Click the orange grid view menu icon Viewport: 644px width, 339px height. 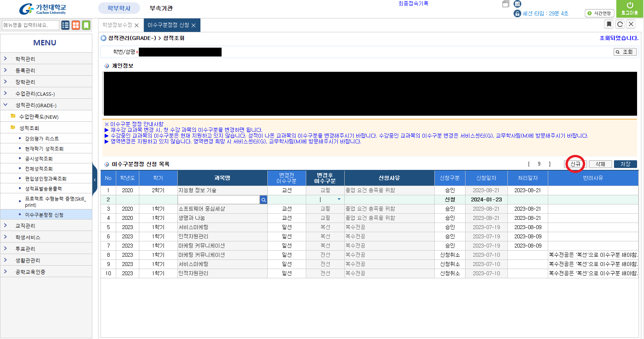[76, 25]
